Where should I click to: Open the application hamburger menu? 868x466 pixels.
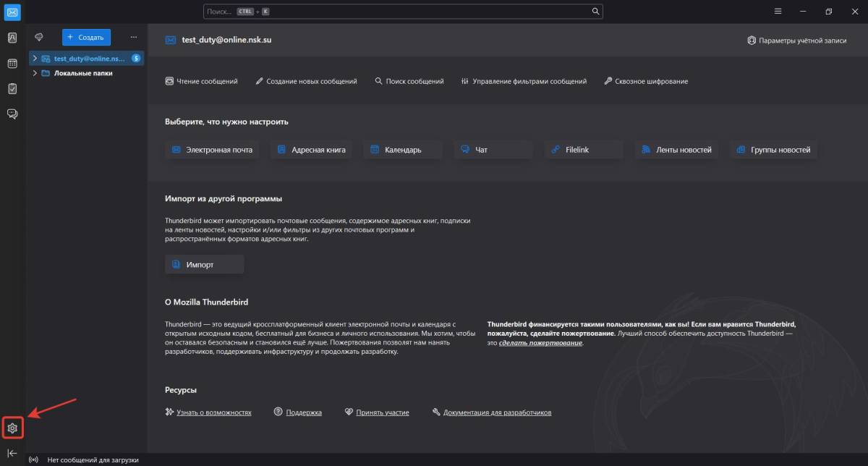click(778, 12)
